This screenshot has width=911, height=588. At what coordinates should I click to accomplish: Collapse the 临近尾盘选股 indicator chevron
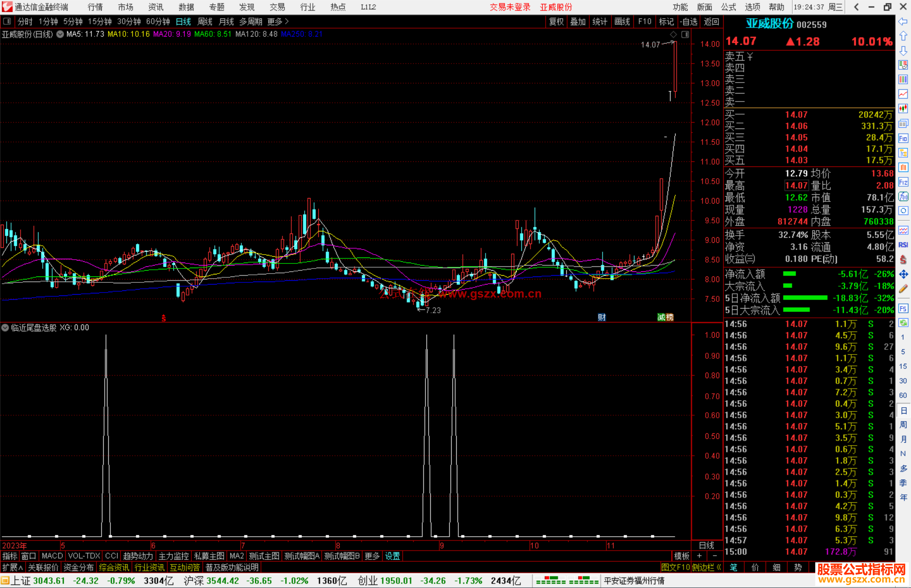tap(5, 328)
